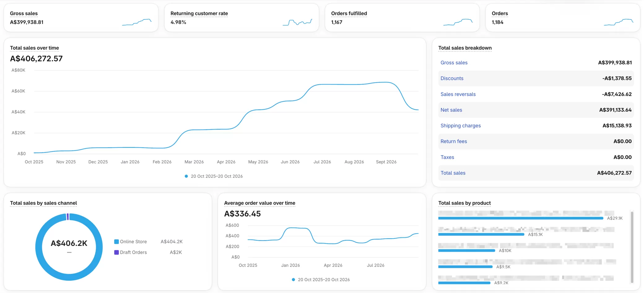
Task: Open Total sales by sales channel report
Action: (43, 203)
